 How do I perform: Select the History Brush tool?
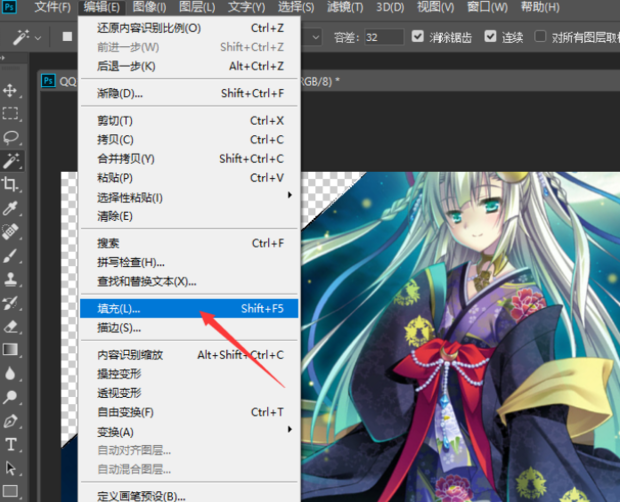[10, 303]
